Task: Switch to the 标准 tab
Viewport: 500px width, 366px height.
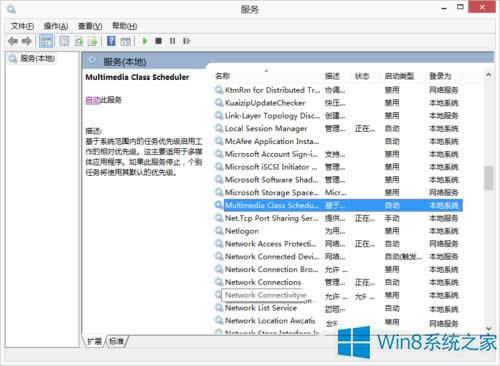Action: 117,341
